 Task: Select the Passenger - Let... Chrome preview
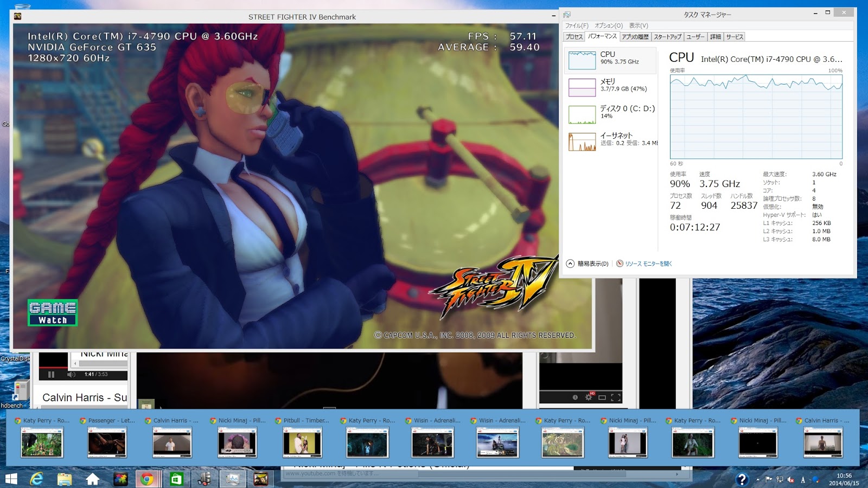click(107, 439)
